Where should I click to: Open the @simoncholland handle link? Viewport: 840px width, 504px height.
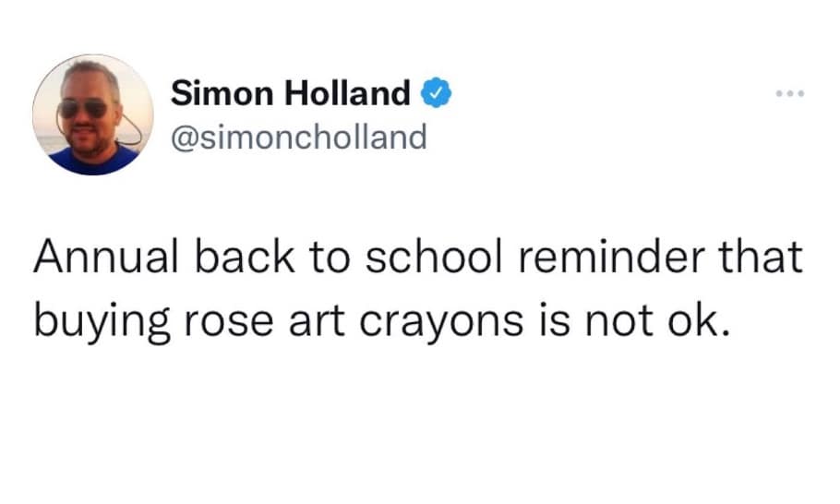coord(300,137)
